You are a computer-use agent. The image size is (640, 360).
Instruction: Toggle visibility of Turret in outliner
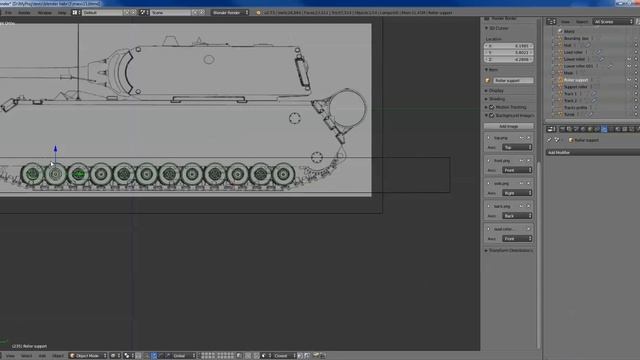tap(629, 114)
